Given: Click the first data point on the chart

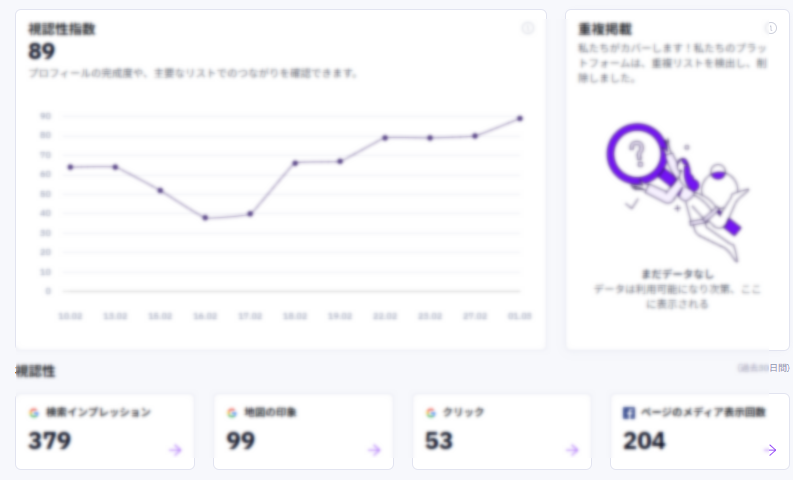Looking at the screenshot, I should click(70, 167).
